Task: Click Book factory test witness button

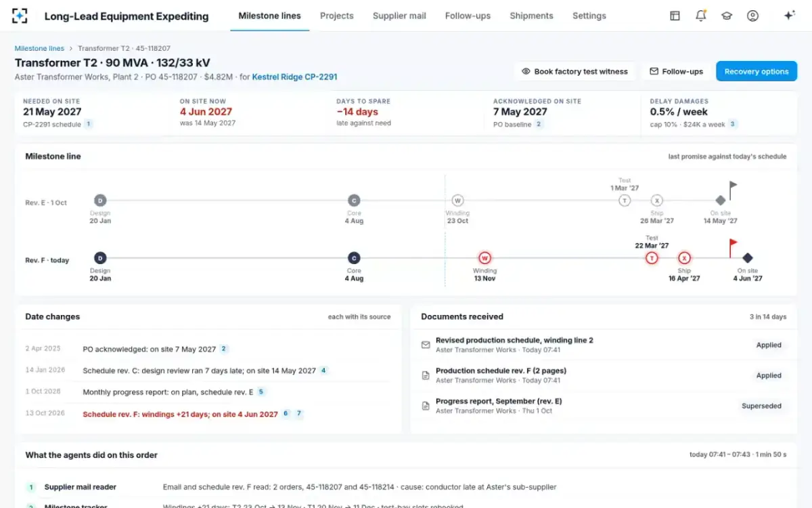Action: (x=574, y=71)
